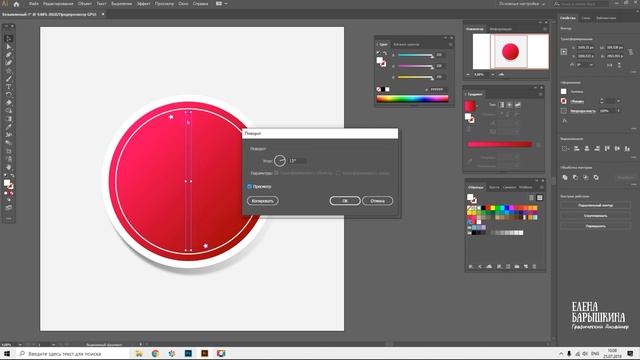Toggle Transform Objects checkbox in Rotate dialog
The width and height of the screenshot is (640, 360).
(276, 173)
